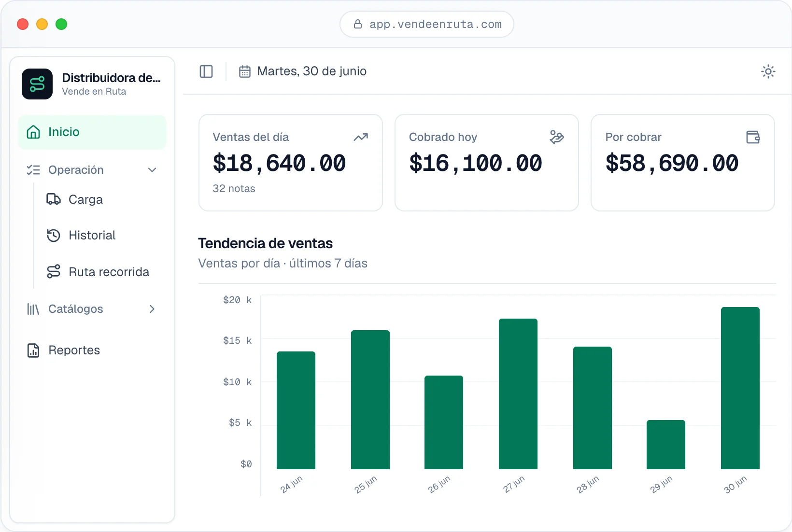The height and width of the screenshot is (532, 792).
Task: Click the $10 k axis label
Action: click(x=237, y=382)
